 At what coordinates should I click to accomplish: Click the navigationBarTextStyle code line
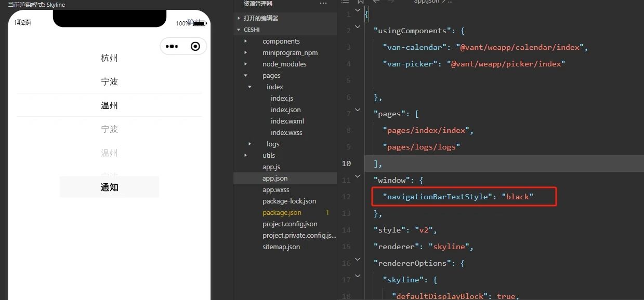click(458, 197)
